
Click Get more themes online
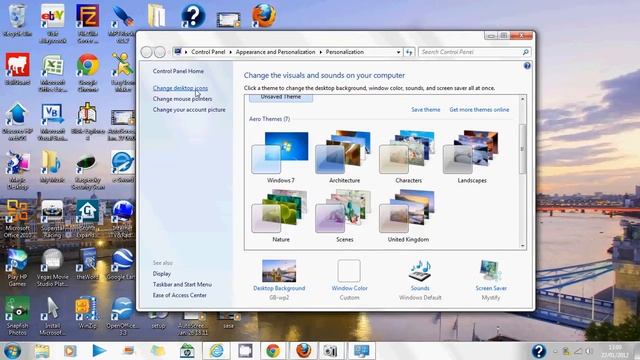pos(479,109)
